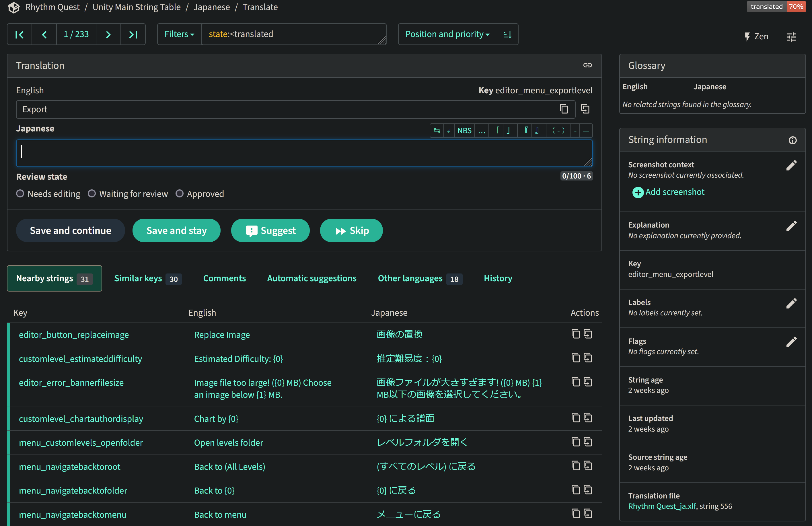Screen dimensions: 812x526
Task: Open Japanese breadcrumb link
Action: tap(211, 7)
